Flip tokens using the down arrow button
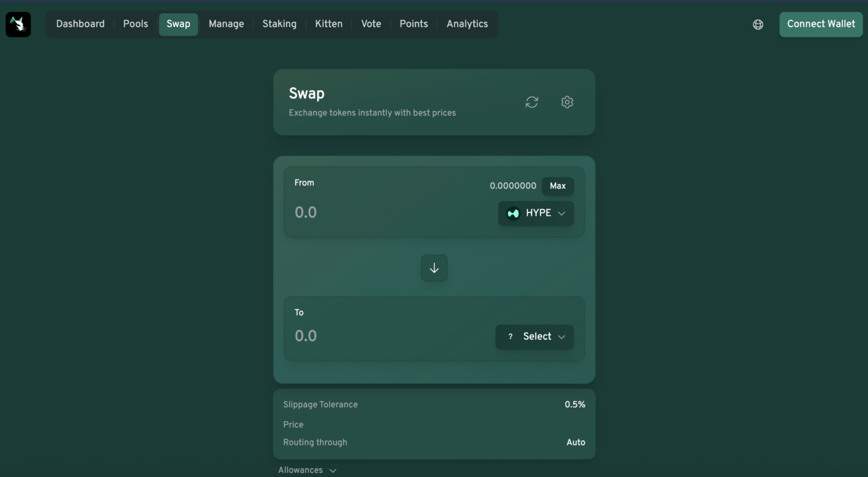The image size is (868, 477). click(434, 268)
